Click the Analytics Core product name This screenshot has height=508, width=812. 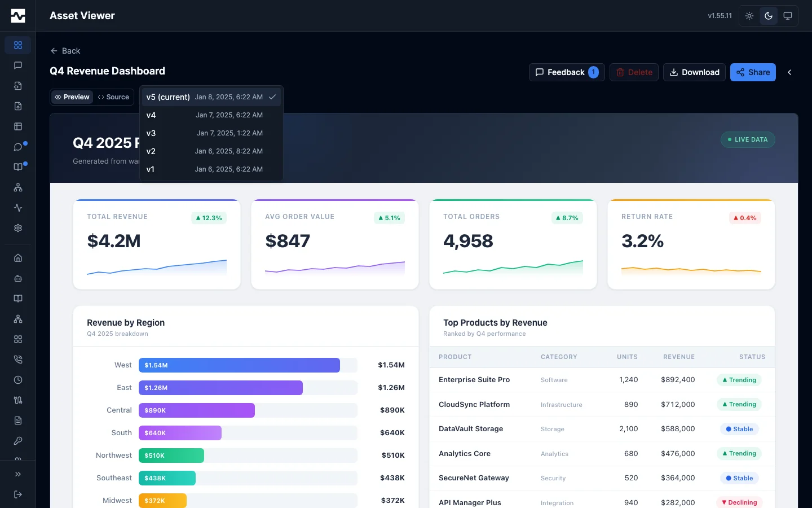coord(465,454)
